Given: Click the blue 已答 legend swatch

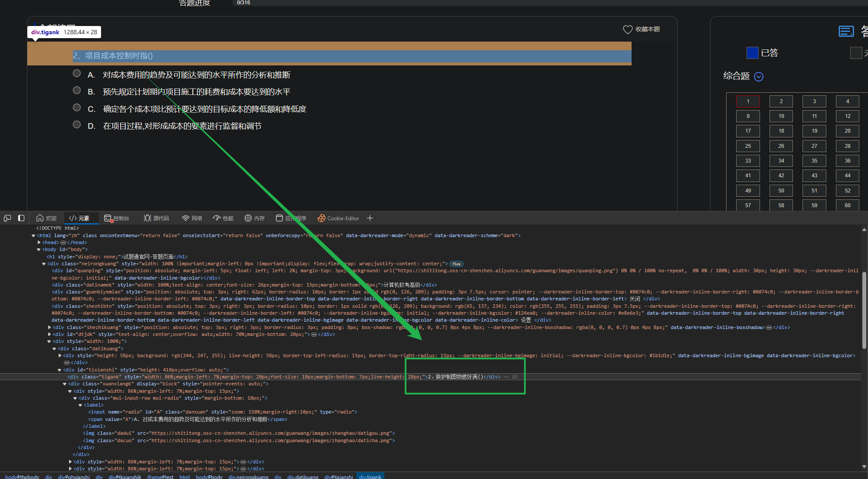Looking at the screenshot, I should [x=752, y=53].
